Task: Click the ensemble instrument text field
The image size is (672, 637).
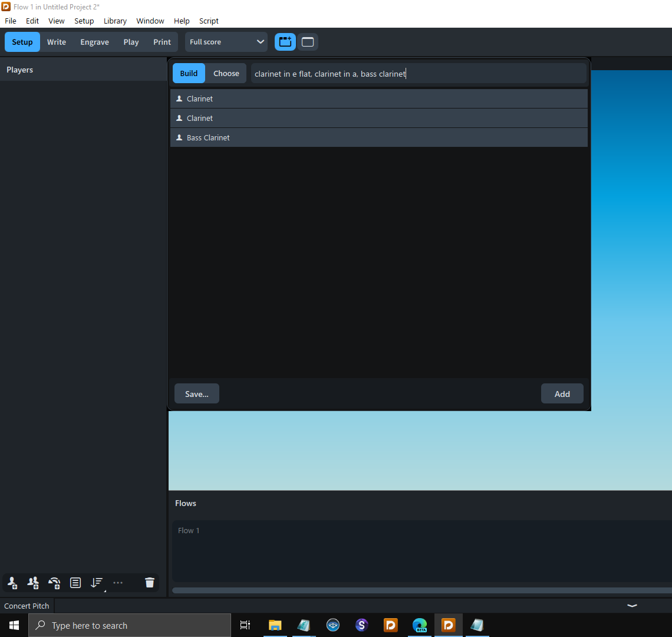Action: (x=419, y=73)
